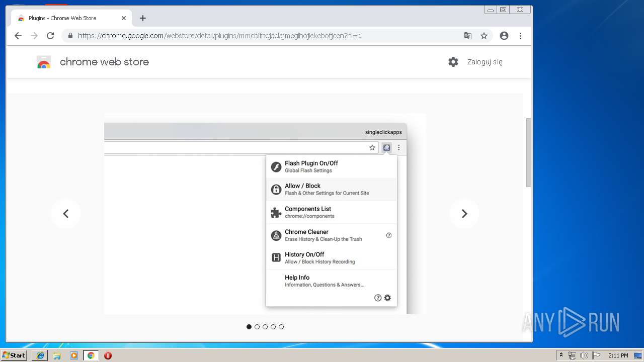The image size is (644, 362).
Task: Click the 2:11 PM taskbar clock
Action: [618, 355]
